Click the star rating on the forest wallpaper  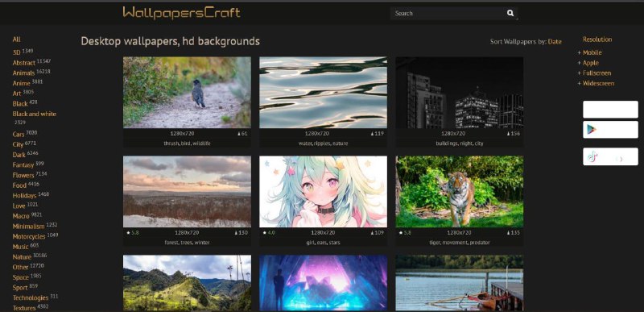tap(132, 233)
